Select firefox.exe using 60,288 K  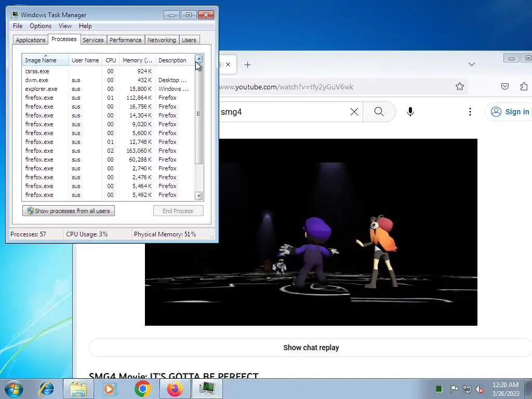[x=108, y=159]
